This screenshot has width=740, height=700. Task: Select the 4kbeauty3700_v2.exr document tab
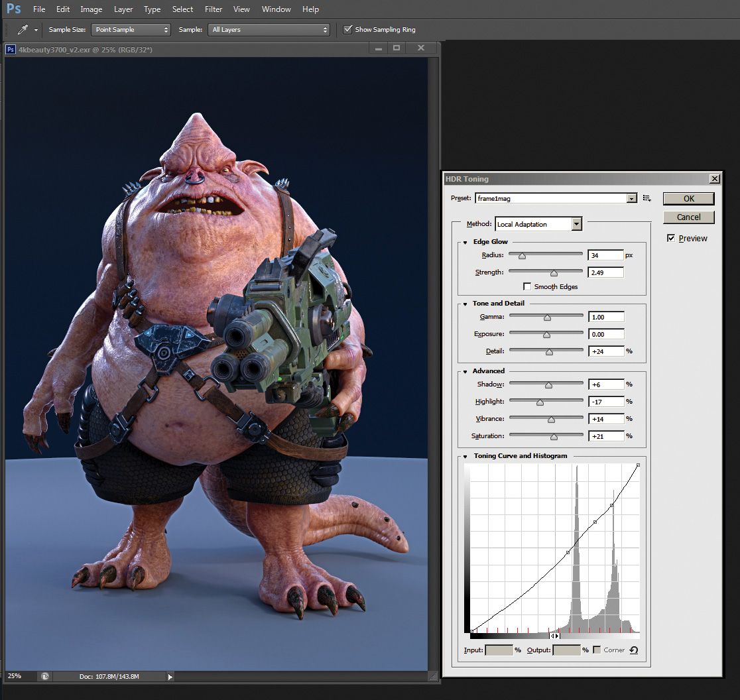pyautogui.click(x=86, y=49)
